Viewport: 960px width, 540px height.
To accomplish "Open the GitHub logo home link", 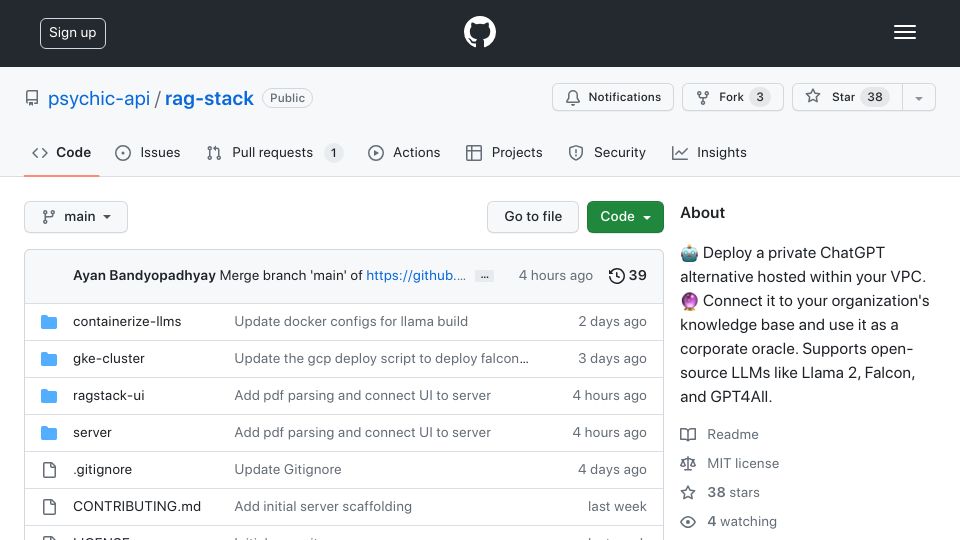I will click(x=479, y=32).
